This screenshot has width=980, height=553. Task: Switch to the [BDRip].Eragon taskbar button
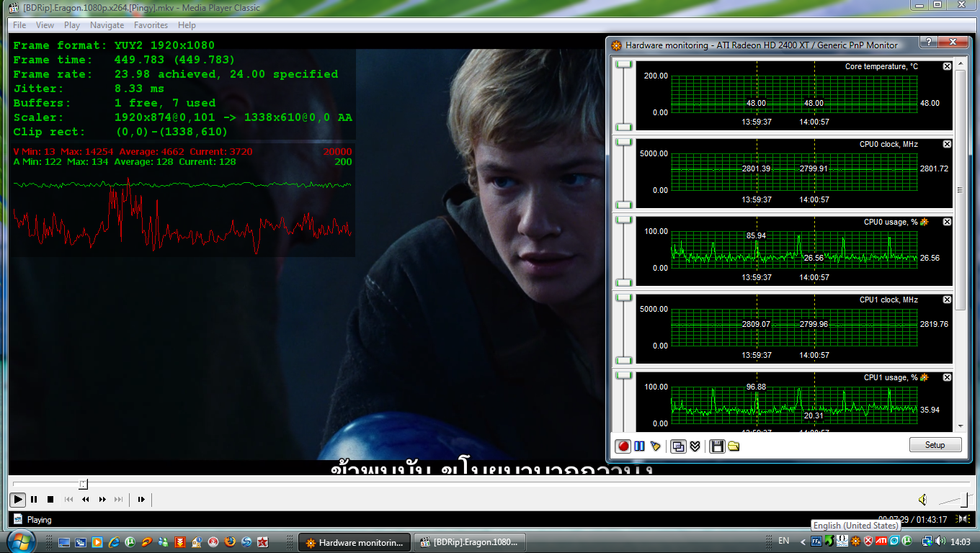pyautogui.click(x=470, y=542)
